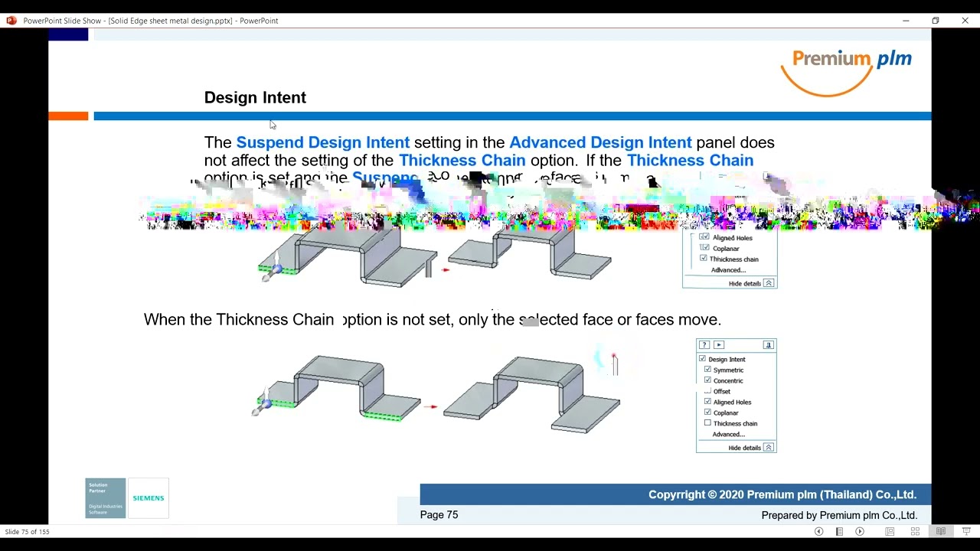Click Hide details text in upper panel

click(x=745, y=283)
